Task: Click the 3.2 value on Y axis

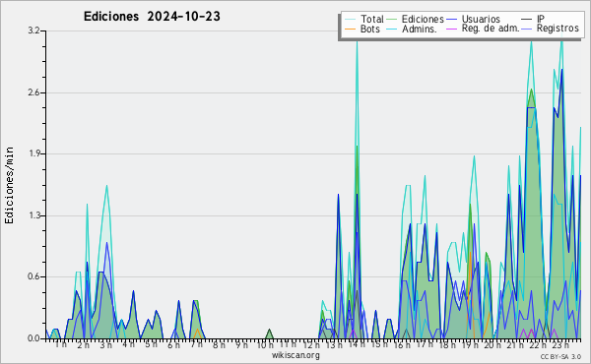Action: click(33, 30)
